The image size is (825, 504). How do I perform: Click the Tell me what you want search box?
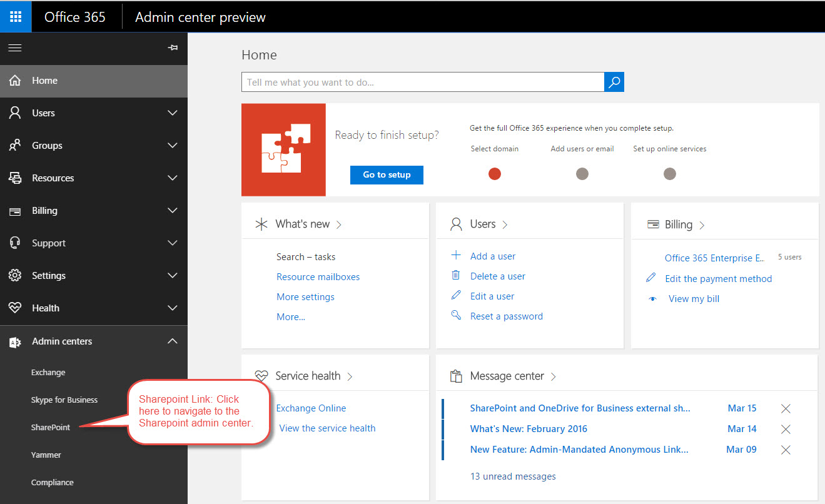pyautogui.click(x=423, y=82)
